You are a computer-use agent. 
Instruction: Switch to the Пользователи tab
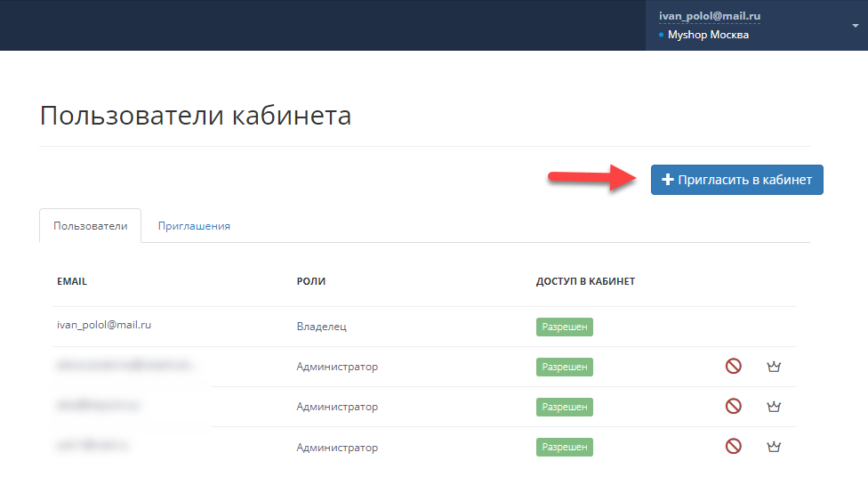91,226
